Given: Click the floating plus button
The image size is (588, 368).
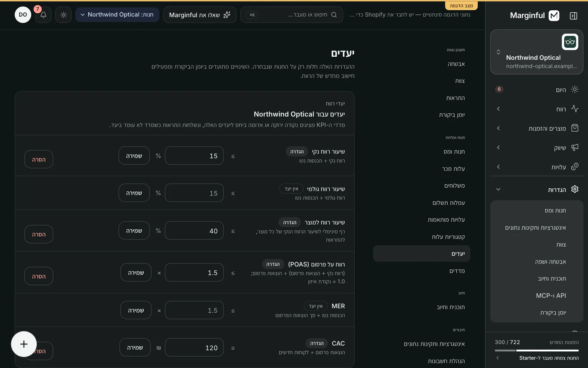Looking at the screenshot, I should coord(24,344).
